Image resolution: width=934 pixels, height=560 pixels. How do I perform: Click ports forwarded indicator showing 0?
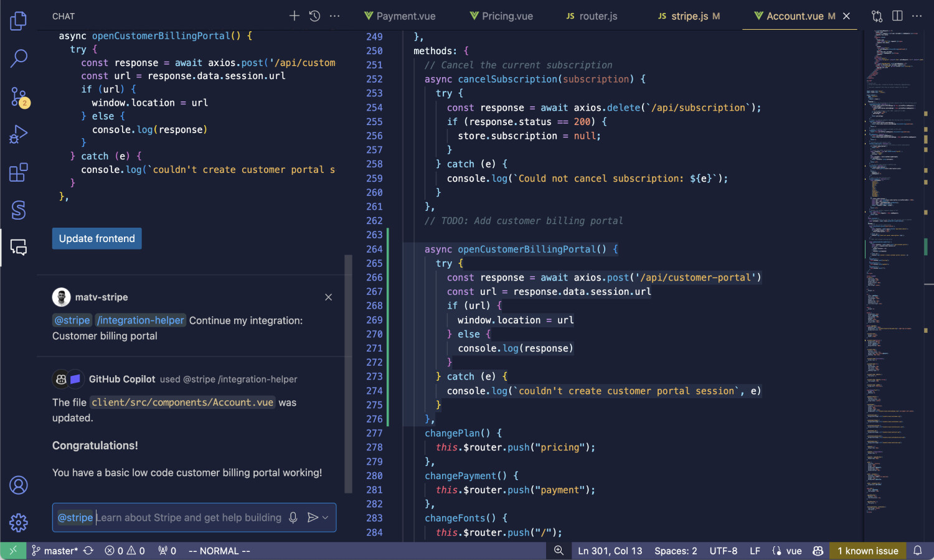pos(167,551)
